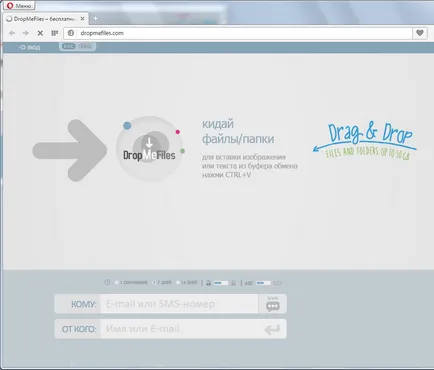View site information globe icon
Screen dimensions: 434x370
point(71,33)
